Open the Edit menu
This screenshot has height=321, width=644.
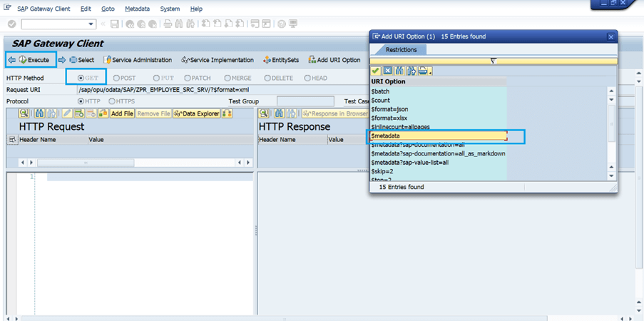(86, 9)
